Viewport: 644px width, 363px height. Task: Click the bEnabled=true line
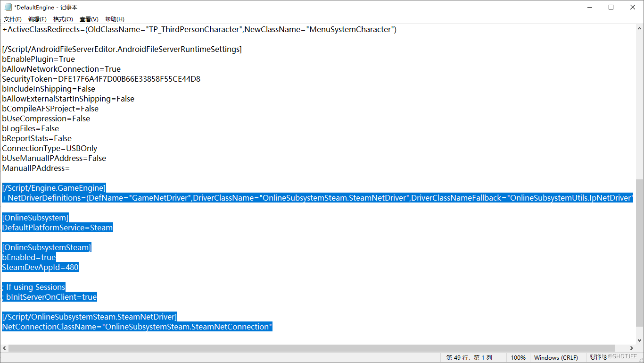point(29,257)
